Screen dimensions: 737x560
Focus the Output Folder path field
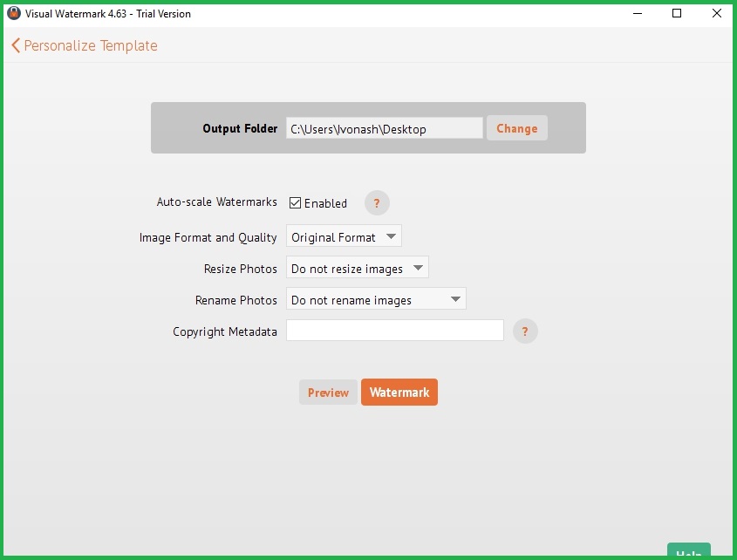tap(384, 128)
